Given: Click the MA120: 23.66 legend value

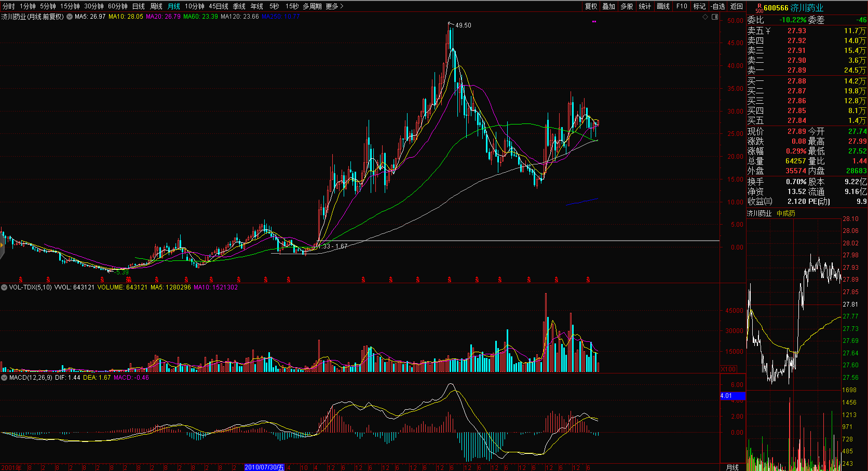Looking at the screenshot, I should (240, 17).
